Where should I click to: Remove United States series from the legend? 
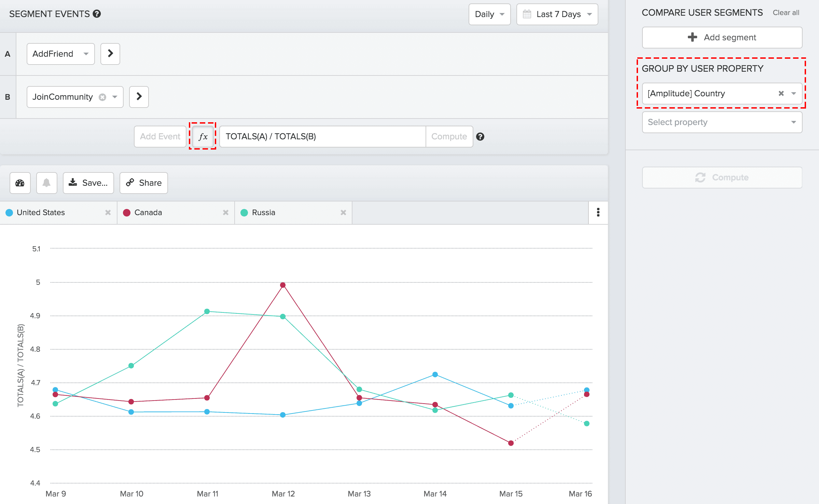tap(108, 212)
